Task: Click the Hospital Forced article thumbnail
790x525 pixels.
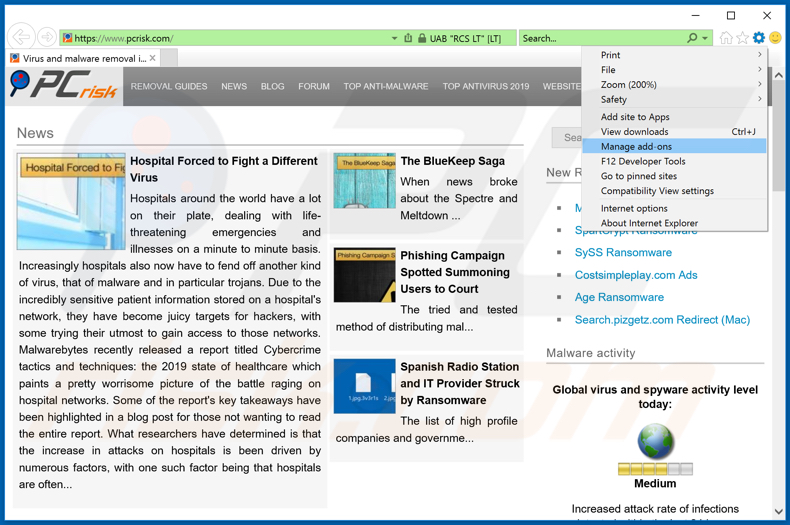Action: (71, 202)
